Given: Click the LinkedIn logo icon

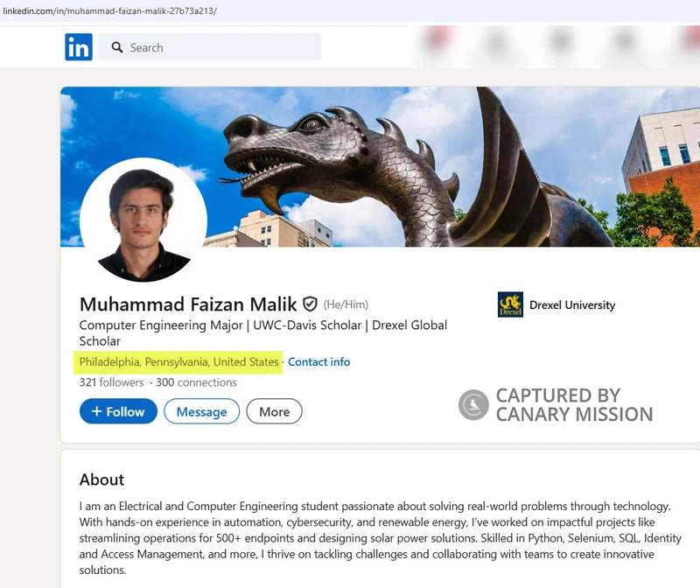Looking at the screenshot, I should click(79, 47).
